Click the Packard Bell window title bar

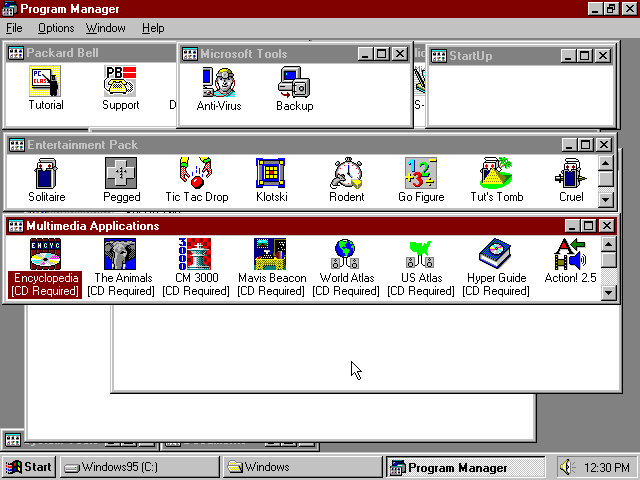pos(92,53)
